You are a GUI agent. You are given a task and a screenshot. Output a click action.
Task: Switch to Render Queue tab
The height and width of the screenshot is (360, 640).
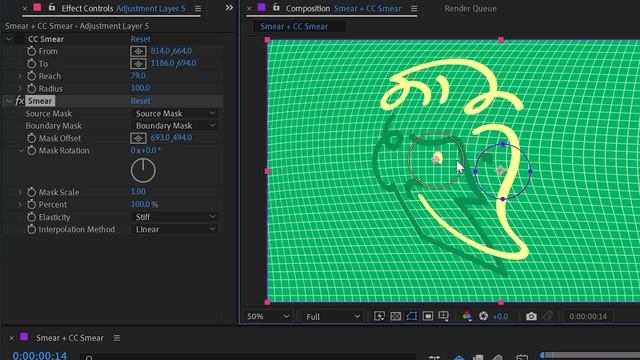(x=471, y=9)
